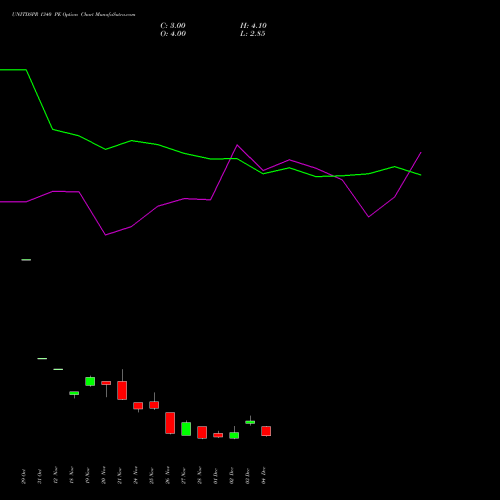Click the 24 Nov date label
This screenshot has height=500, width=500.
135,475
